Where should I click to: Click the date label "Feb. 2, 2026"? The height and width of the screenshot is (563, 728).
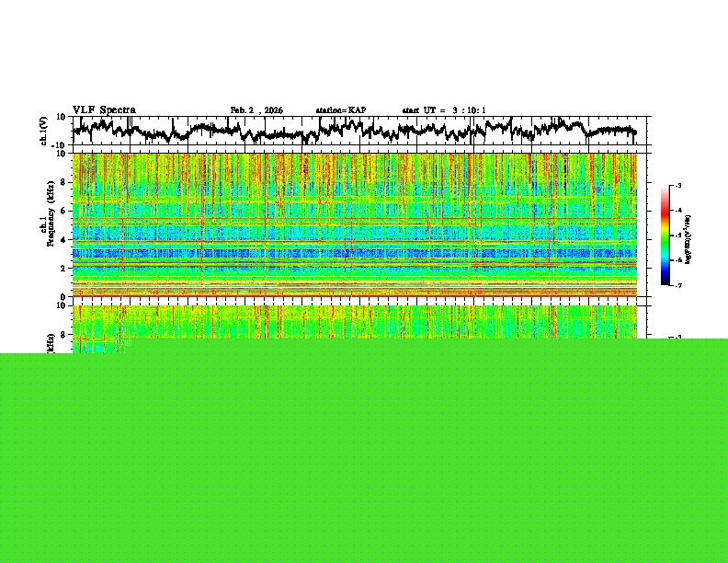pos(256,110)
